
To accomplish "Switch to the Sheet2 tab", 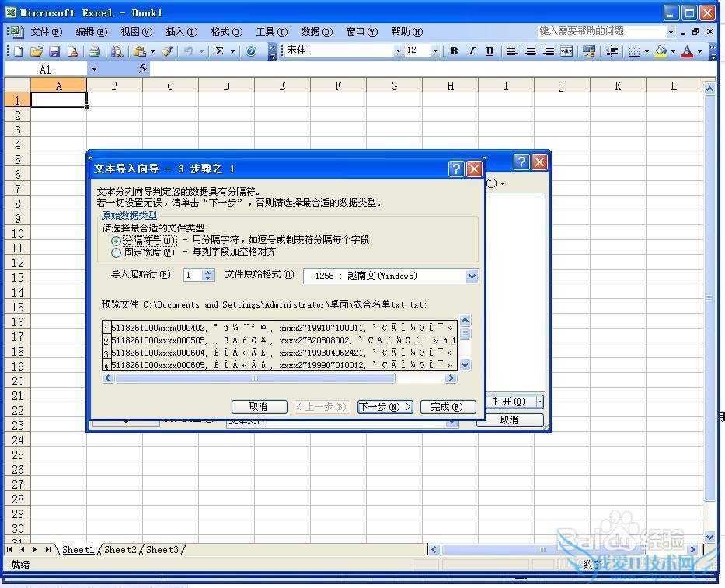I will click(x=120, y=550).
